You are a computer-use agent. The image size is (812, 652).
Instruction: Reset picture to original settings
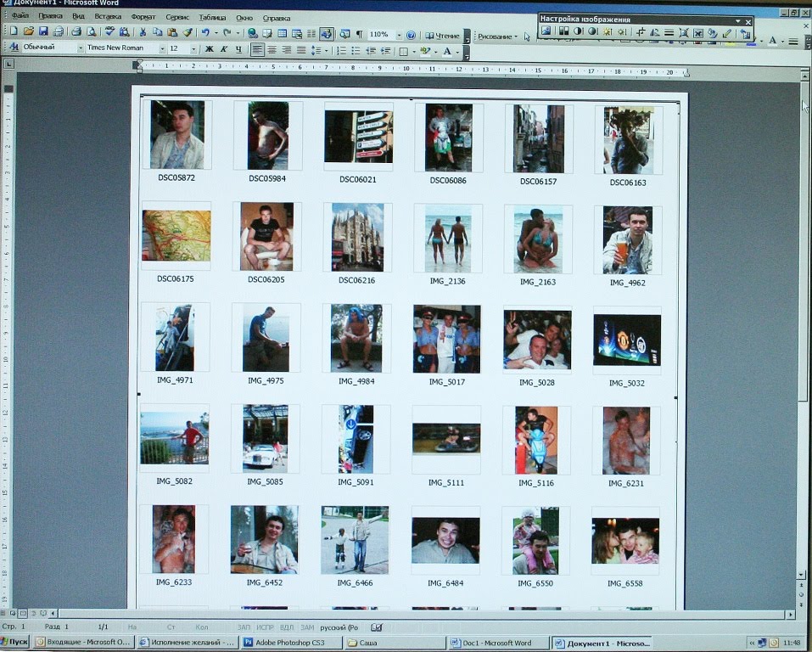click(745, 34)
